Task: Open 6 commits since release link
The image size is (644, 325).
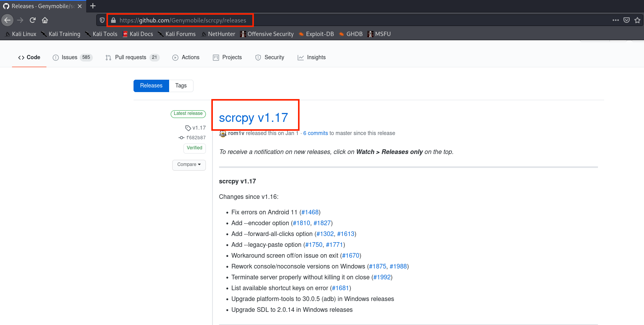Action: (315, 133)
